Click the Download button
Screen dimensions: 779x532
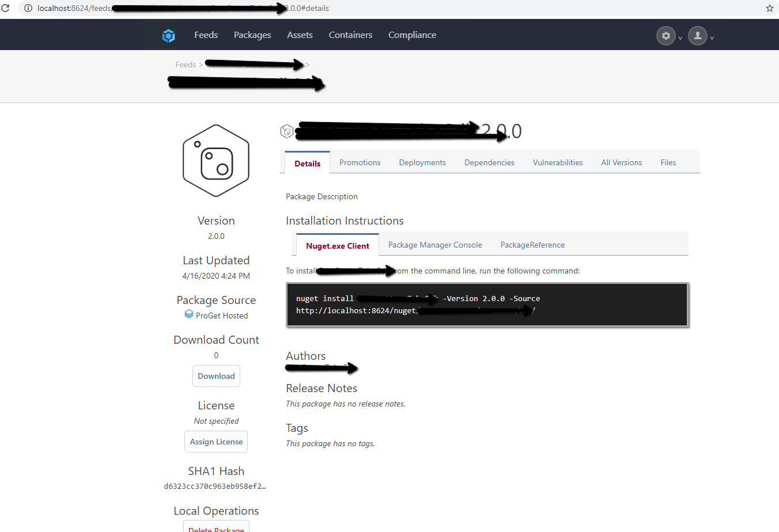click(x=216, y=376)
